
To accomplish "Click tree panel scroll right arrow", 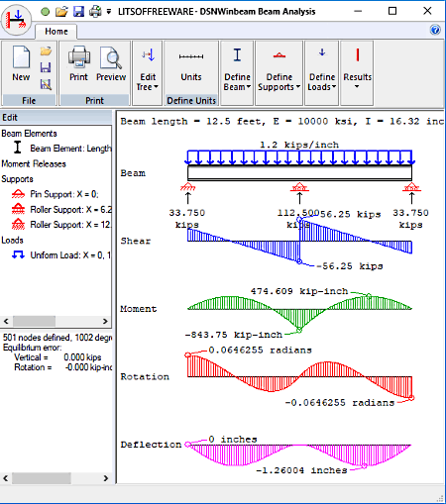I will click(x=105, y=321).
